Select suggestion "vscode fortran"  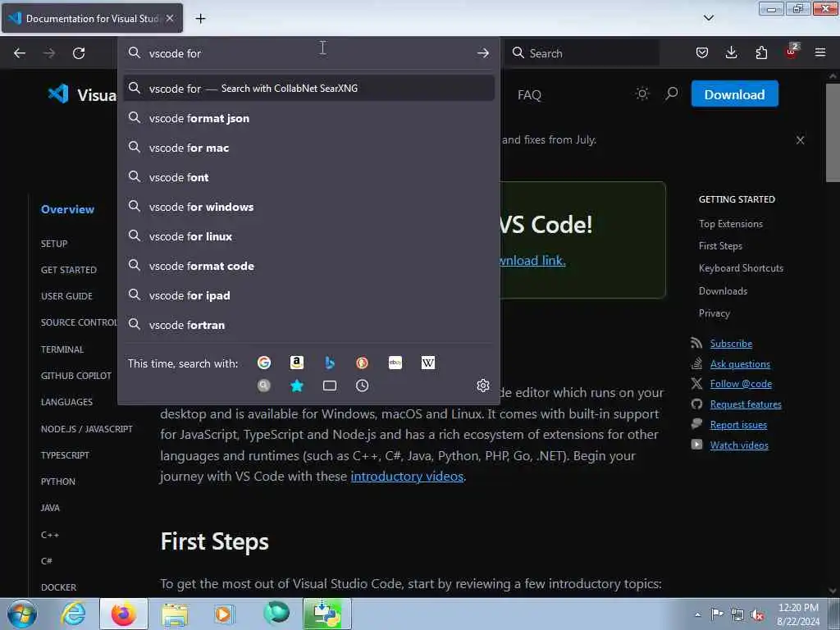pos(309,325)
